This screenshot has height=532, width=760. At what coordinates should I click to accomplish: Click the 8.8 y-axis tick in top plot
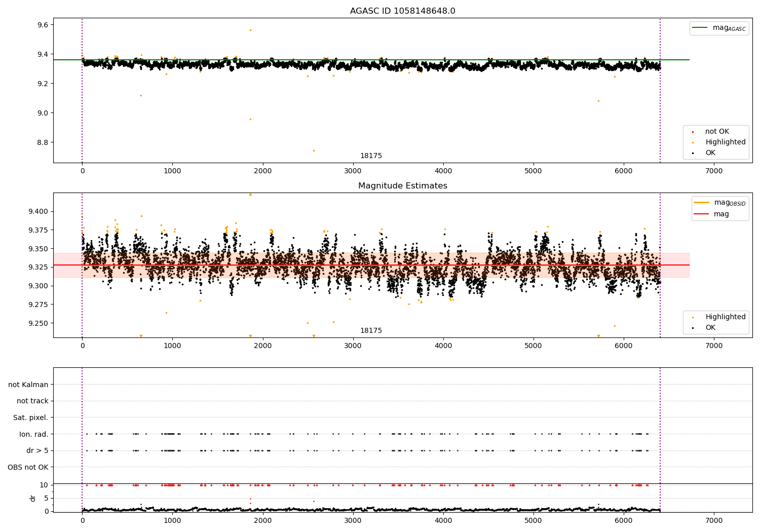pyautogui.click(x=42, y=142)
